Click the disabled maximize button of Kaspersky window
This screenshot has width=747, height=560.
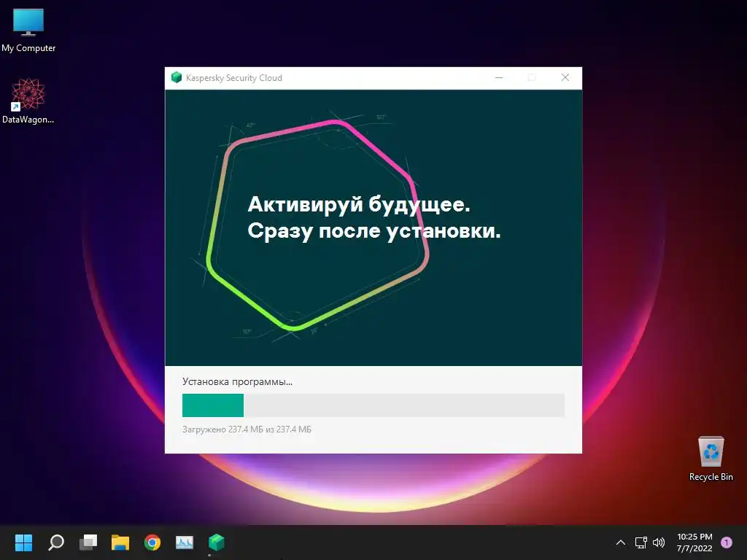(532, 77)
